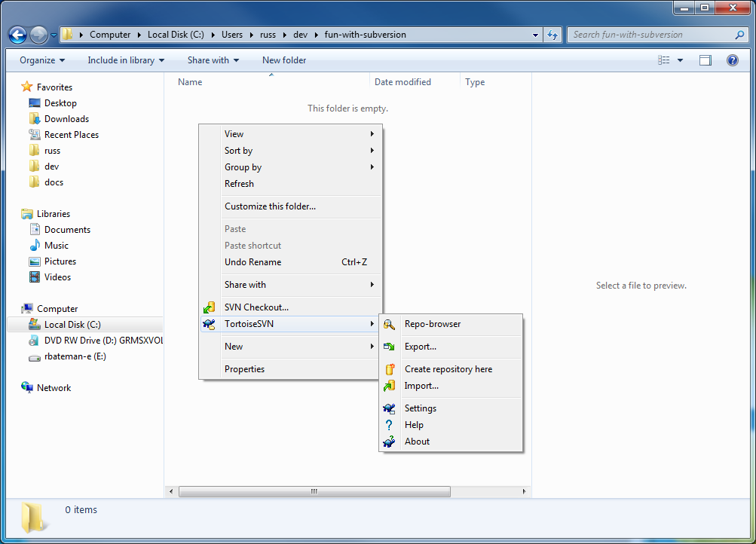Expand the breadcrumb arrow after dev
The image size is (756, 544).
tap(317, 35)
